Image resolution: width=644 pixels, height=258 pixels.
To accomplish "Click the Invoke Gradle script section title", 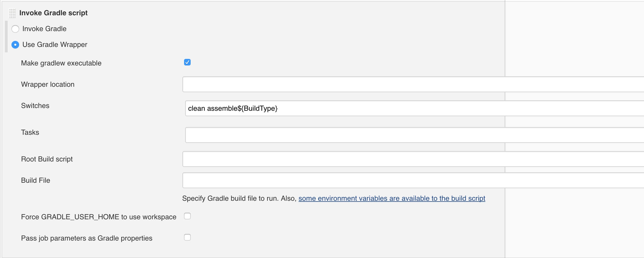I will pos(54,13).
